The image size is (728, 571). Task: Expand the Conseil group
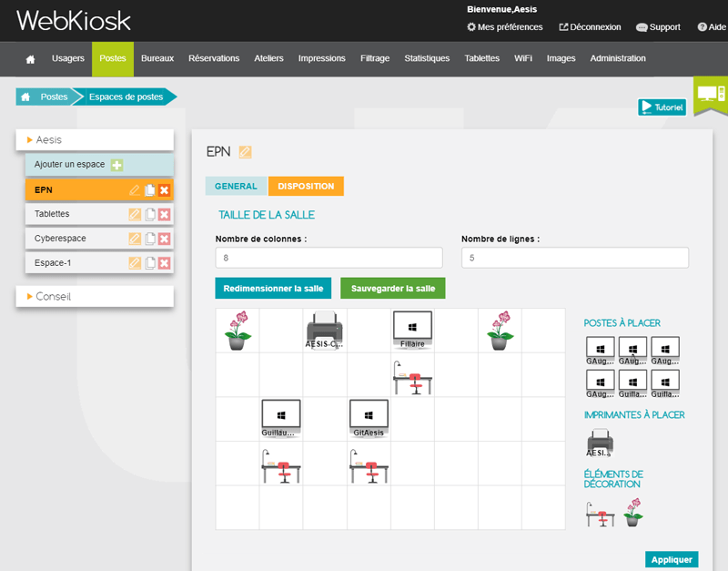pos(95,296)
